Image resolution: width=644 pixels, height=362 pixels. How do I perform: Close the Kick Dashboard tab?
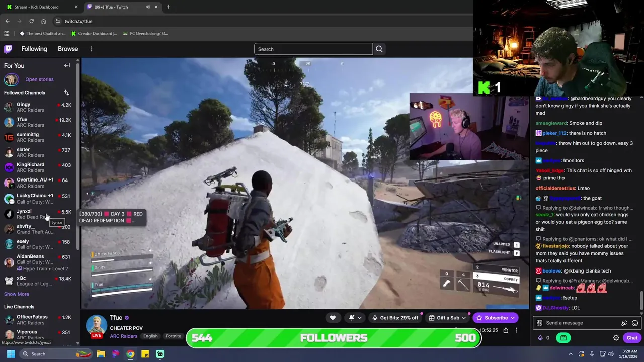pos(76,7)
